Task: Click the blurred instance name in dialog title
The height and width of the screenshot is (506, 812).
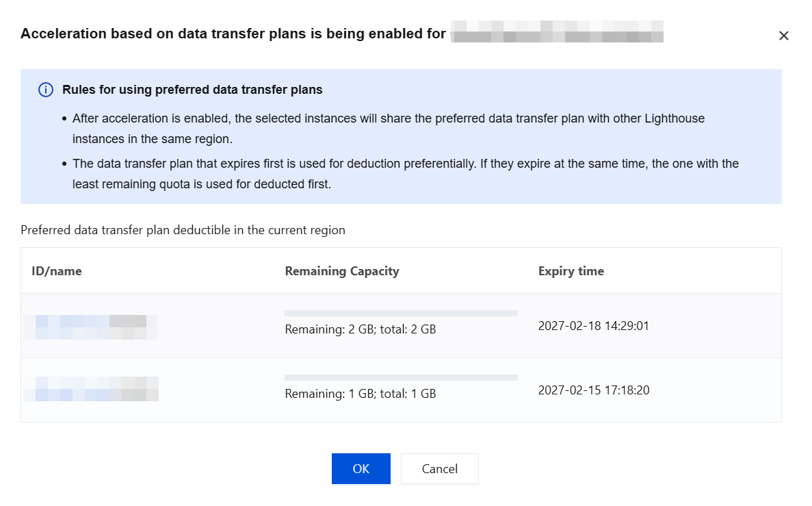Action: click(x=557, y=31)
